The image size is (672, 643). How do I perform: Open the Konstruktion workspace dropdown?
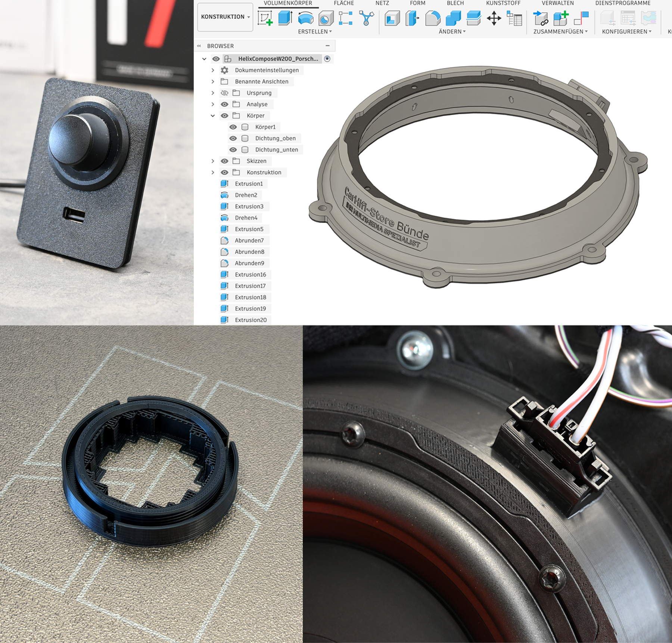(225, 17)
